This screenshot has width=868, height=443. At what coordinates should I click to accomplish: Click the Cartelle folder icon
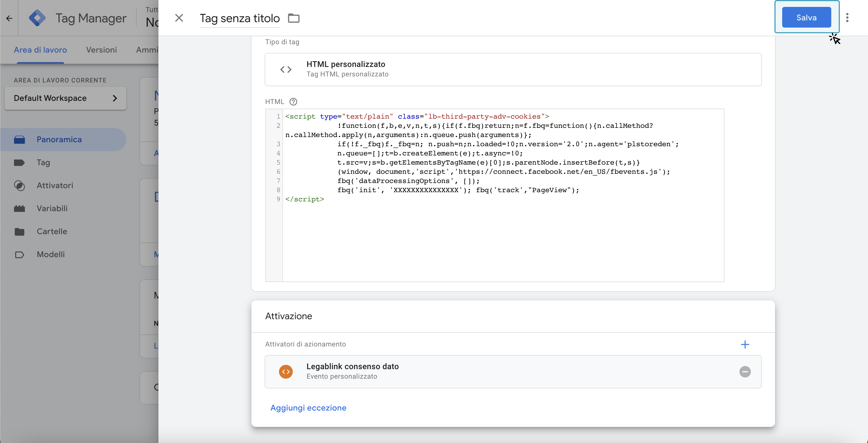click(x=20, y=232)
